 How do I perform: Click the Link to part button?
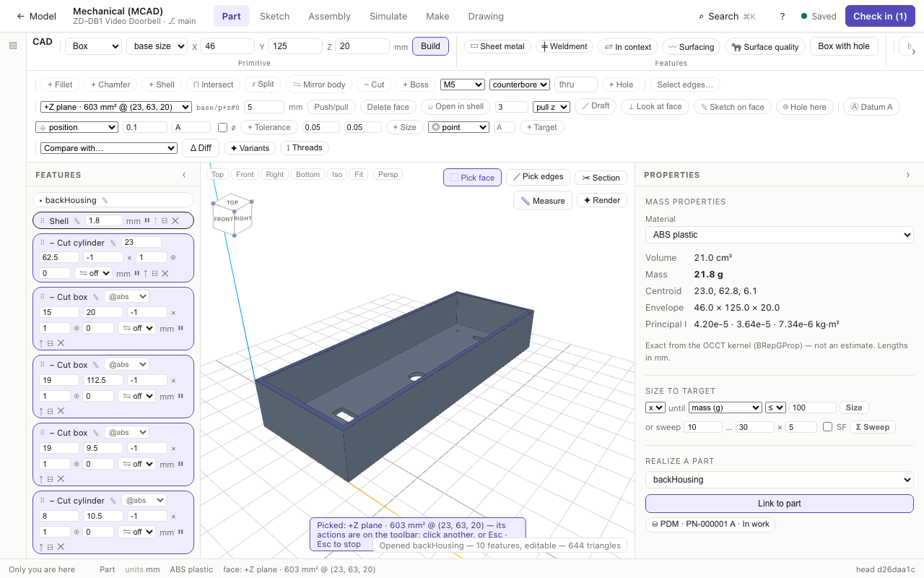(x=780, y=504)
